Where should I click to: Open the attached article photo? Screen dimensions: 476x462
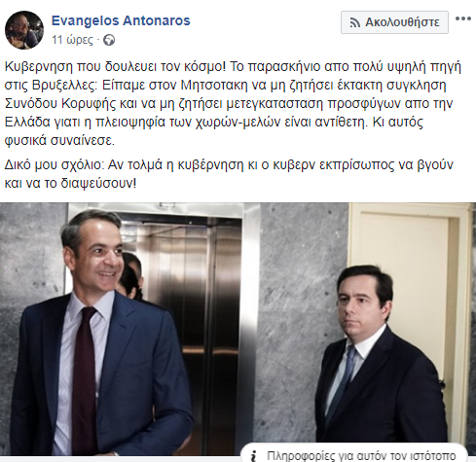pos(238,329)
